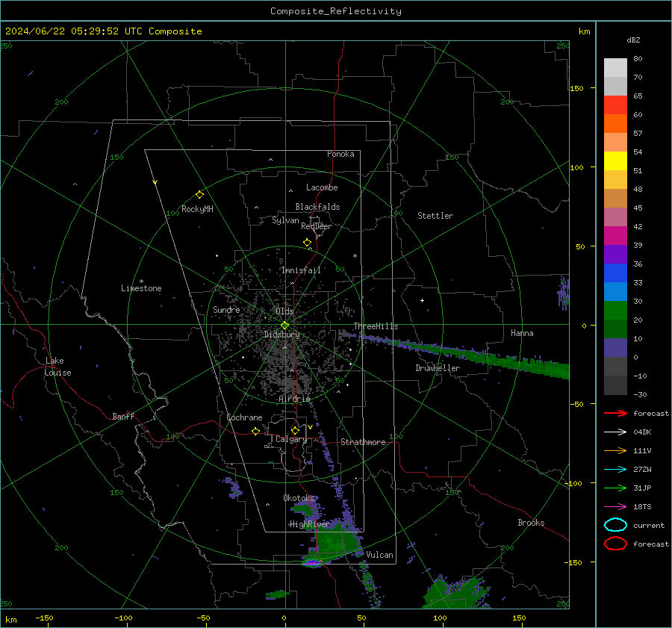Click the Innisfail city label
The height and width of the screenshot is (628, 672).
click(301, 270)
